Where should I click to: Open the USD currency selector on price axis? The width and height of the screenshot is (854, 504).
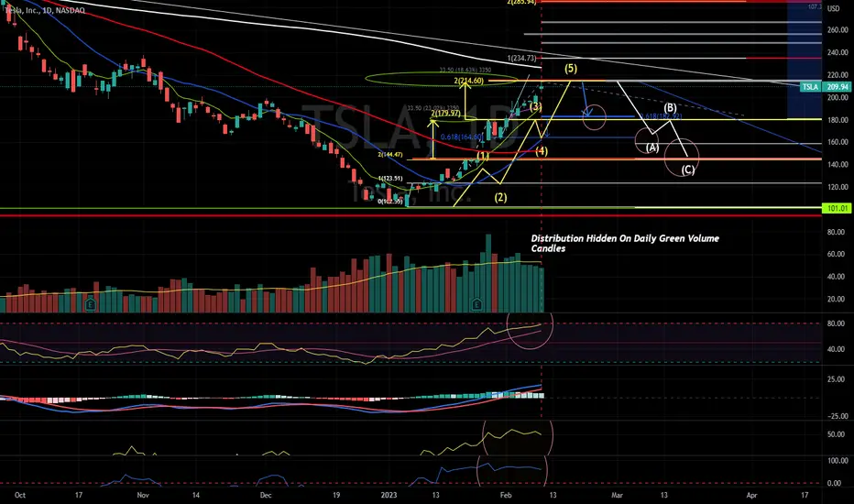click(x=833, y=9)
